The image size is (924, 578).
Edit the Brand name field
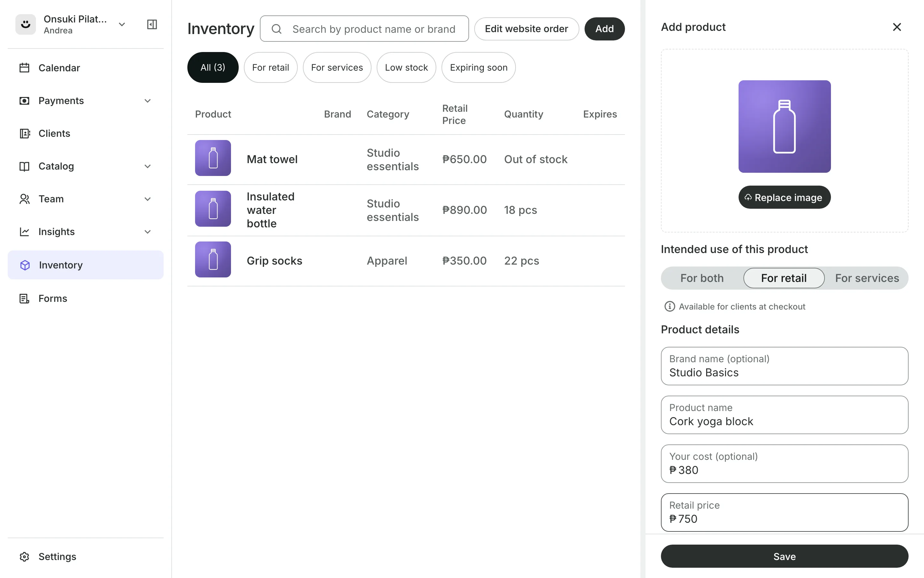pyautogui.click(x=784, y=366)
